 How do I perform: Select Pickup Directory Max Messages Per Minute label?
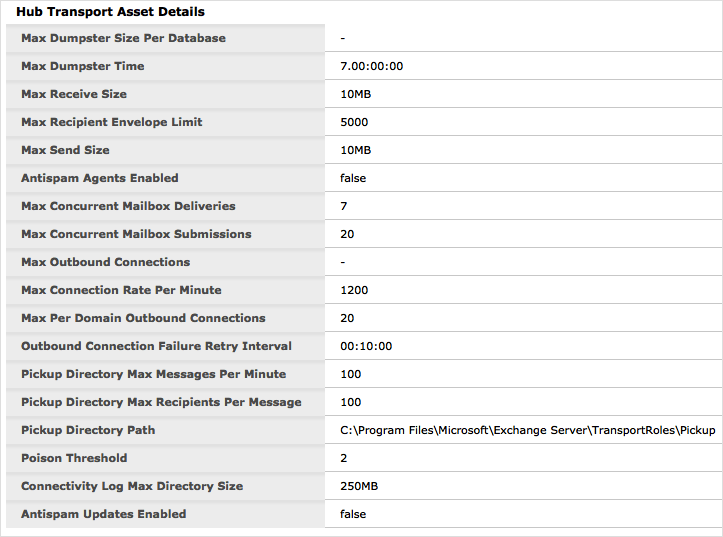pyautogui.click(x=153, y=374)
